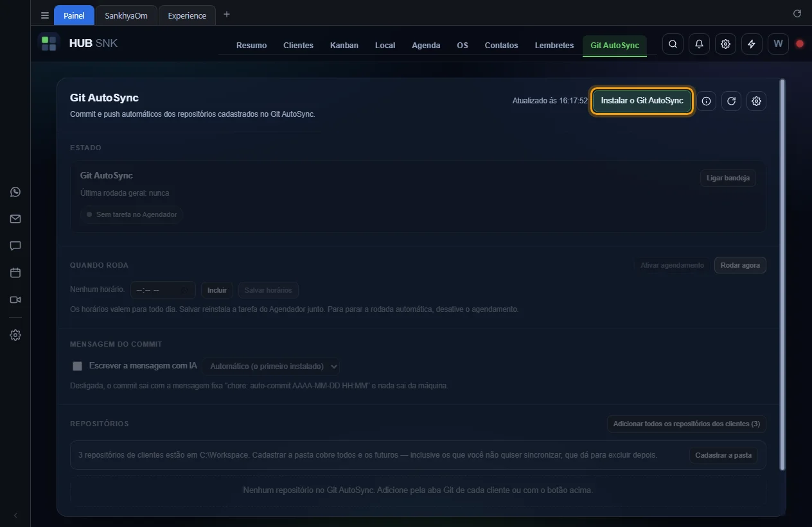This screenshot has width=812, height=527.
Task: Open the Kanban nav item
Action: pyautogui.click(x=344, y=46)
